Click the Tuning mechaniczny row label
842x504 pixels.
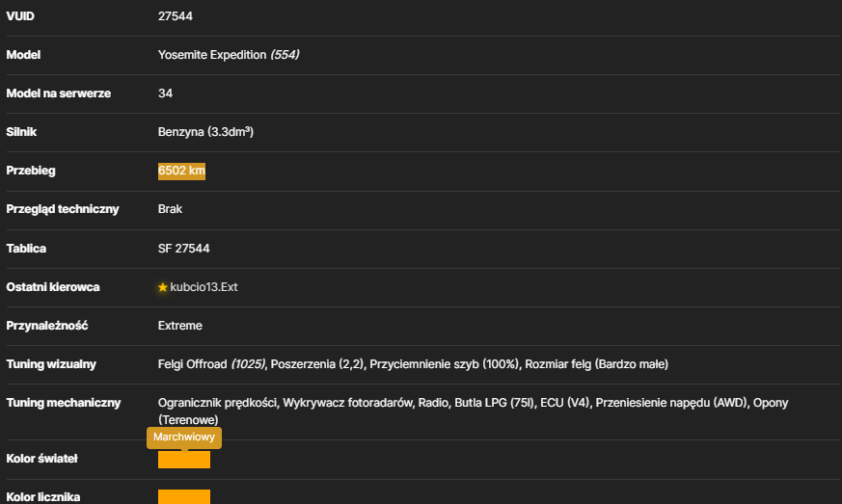tap(64, 403)
